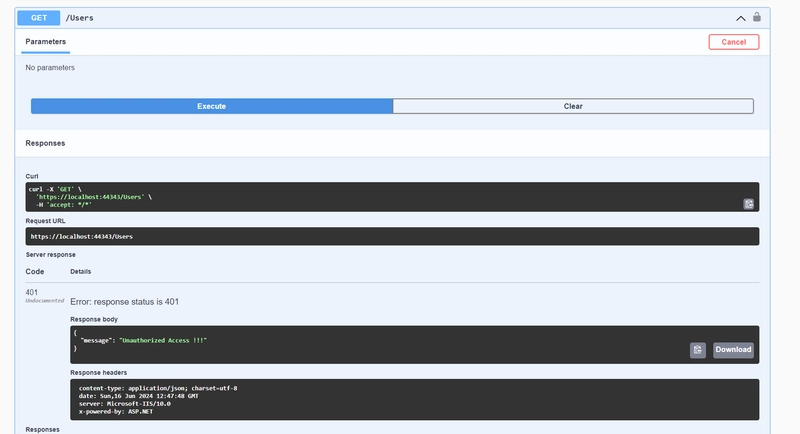Copy the curl command to clipboard
This screenshot has height=434, width=800.
coord(748,204)
